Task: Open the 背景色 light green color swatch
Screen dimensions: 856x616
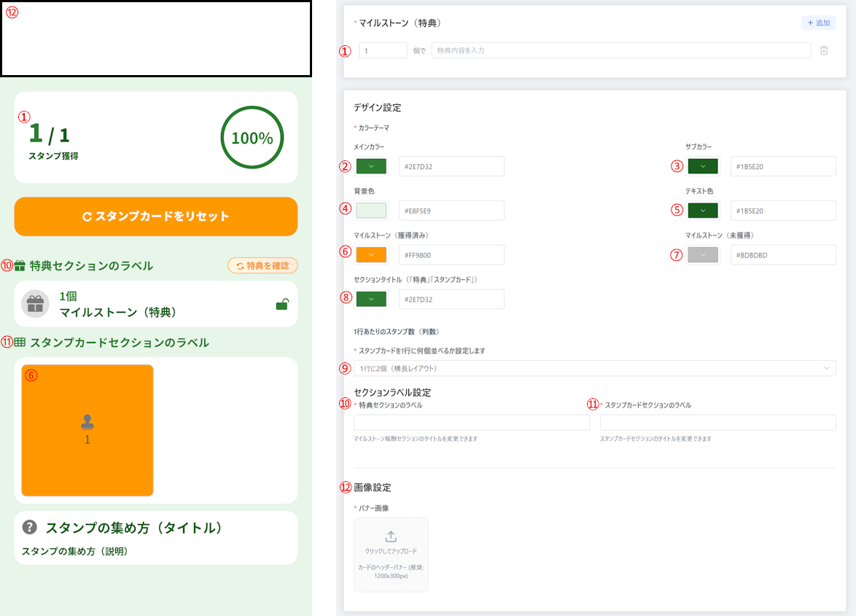Action: point(372,211)
